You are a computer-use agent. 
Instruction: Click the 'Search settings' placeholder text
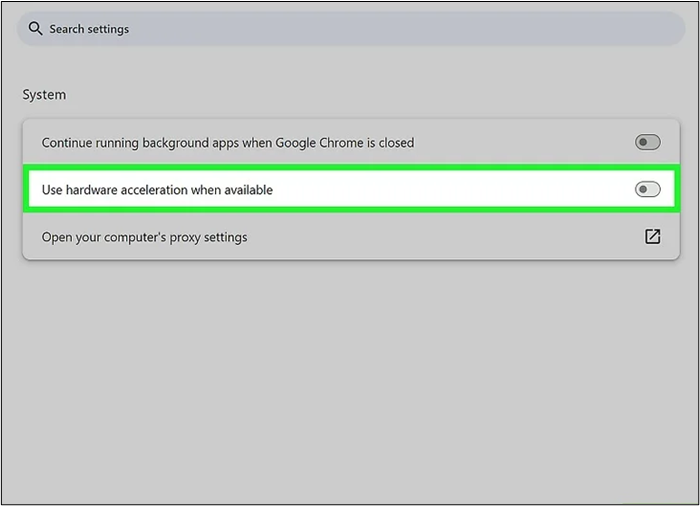(x=89, y=29)
